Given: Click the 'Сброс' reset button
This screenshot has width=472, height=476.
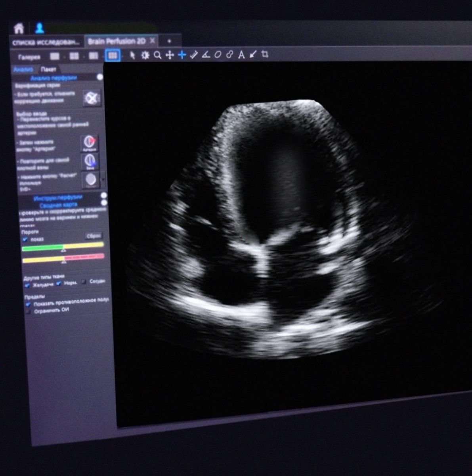Looking at the screenshot, I should 94,236.
